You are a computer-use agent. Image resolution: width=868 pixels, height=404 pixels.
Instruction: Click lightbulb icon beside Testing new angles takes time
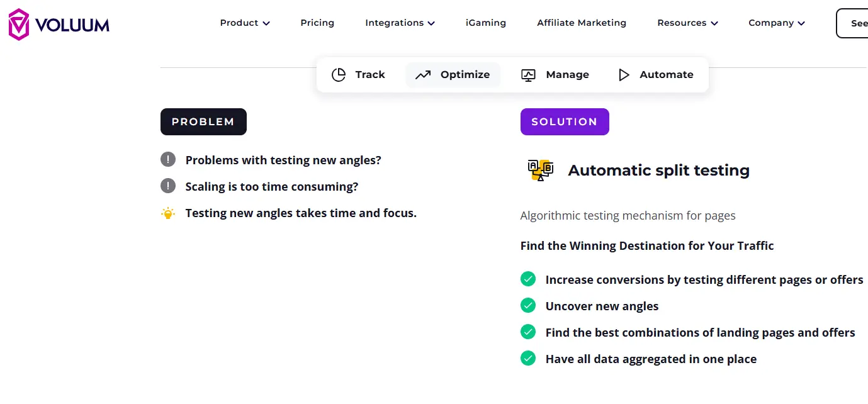(x=168, y=213)
